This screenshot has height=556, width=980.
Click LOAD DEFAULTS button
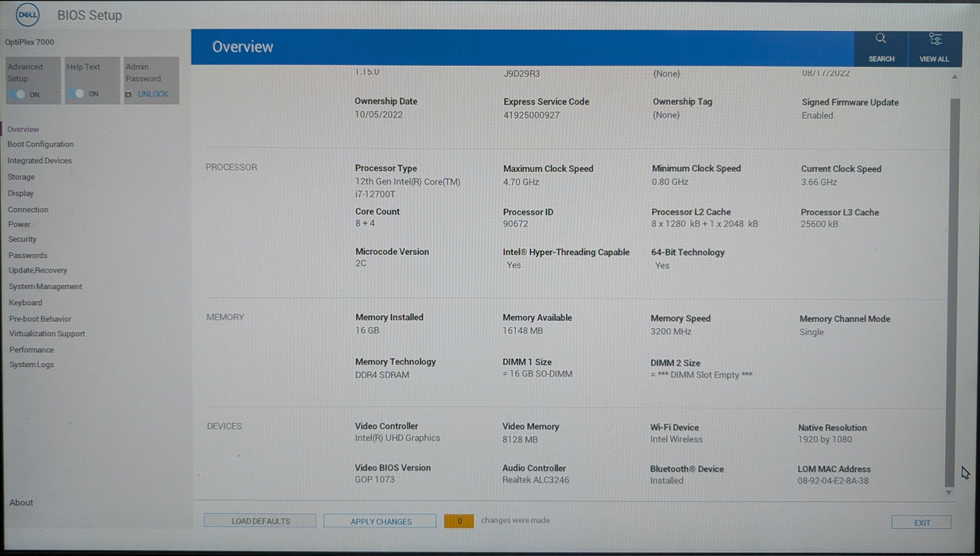click(x=260, y=521)
